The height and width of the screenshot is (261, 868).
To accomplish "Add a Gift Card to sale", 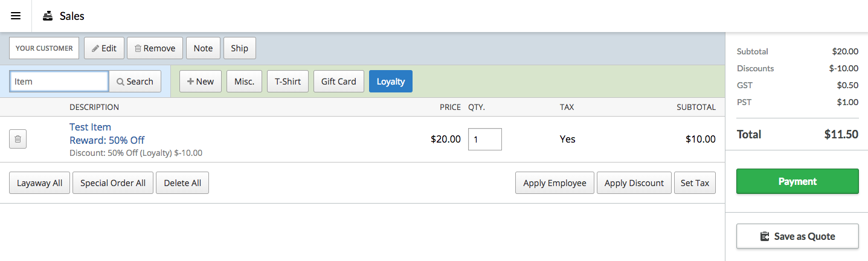I will (x=339, y=82).
